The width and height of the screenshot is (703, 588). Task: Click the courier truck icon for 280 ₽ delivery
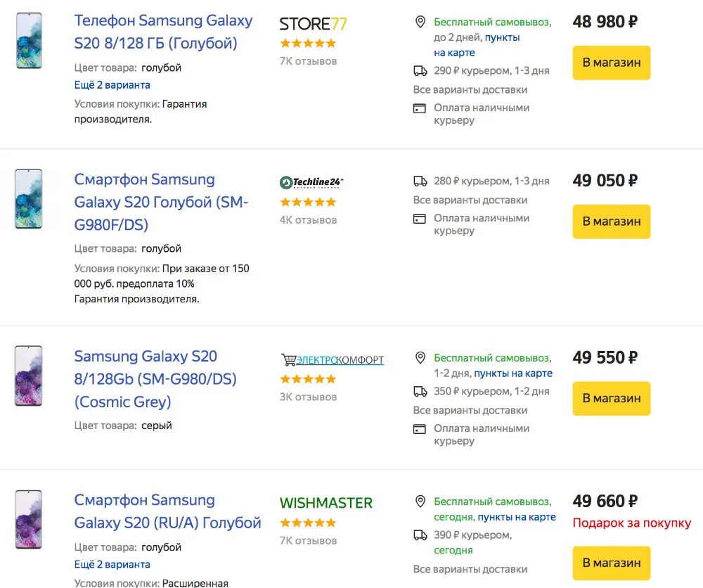point(420,181)
